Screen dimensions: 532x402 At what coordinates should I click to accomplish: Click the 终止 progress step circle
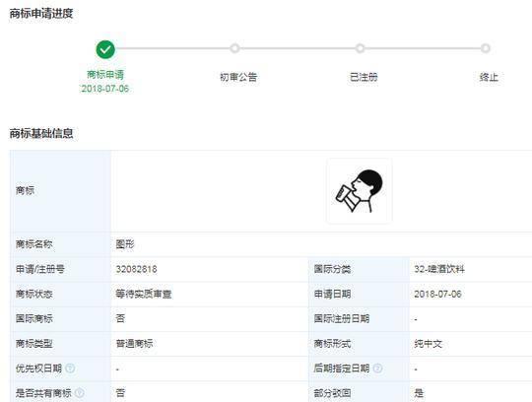(486, 48)
